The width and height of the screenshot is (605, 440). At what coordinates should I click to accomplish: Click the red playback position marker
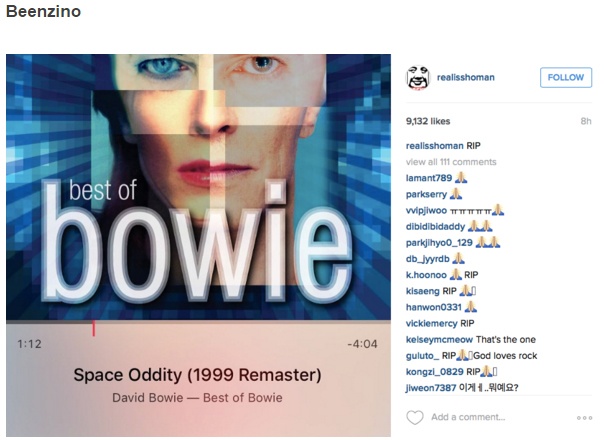tap(93, 328)
